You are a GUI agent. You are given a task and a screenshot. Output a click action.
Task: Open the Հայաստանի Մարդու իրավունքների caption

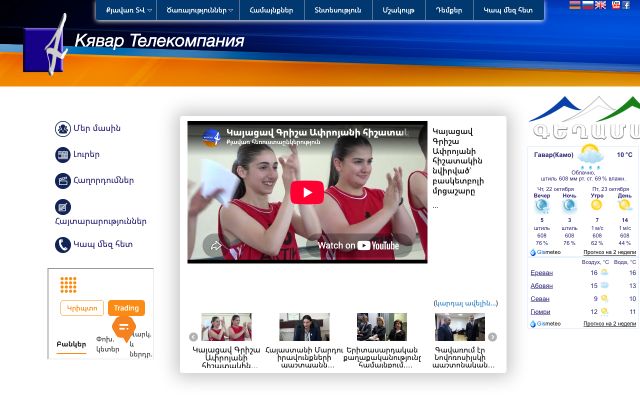(304, 358)
